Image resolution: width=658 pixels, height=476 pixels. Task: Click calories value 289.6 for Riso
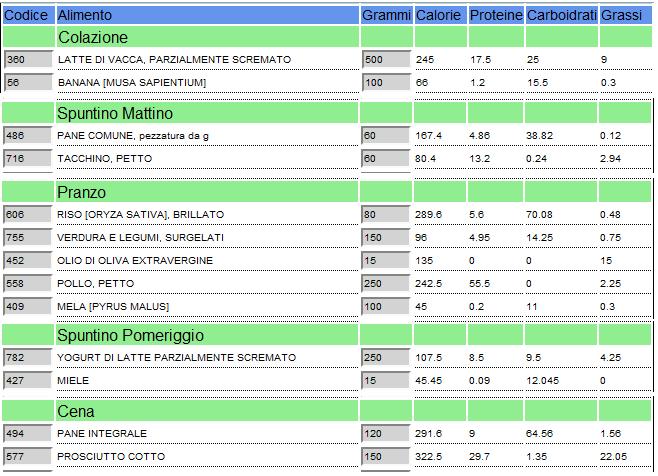(428, 214)
